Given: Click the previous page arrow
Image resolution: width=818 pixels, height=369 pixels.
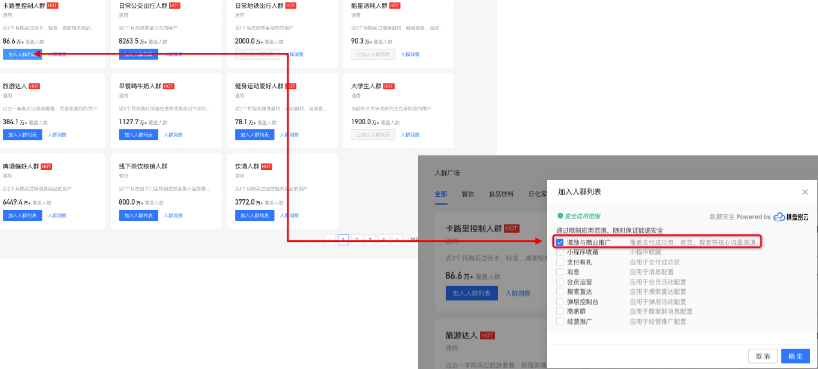Looking at the screenshot, I should click(x=330, y=240).
